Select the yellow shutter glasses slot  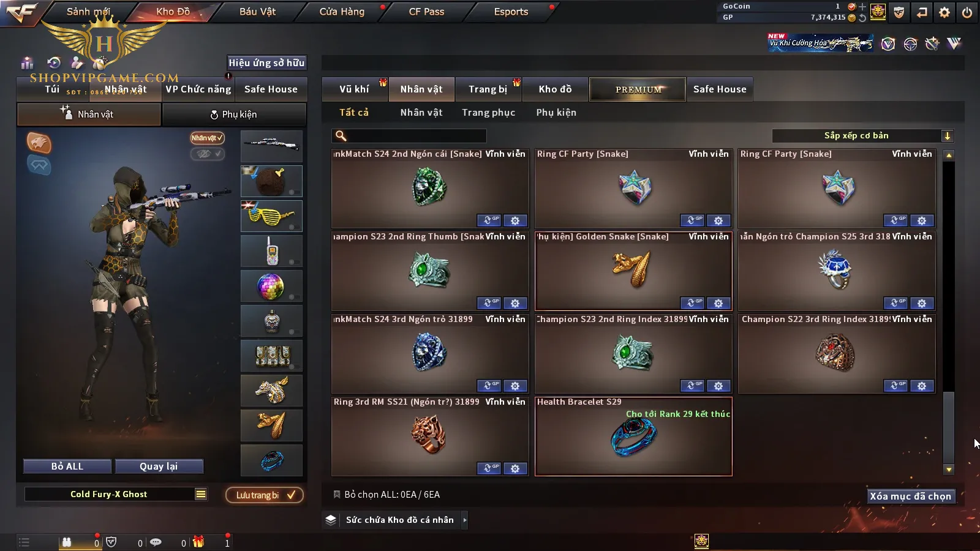(271, 216)
